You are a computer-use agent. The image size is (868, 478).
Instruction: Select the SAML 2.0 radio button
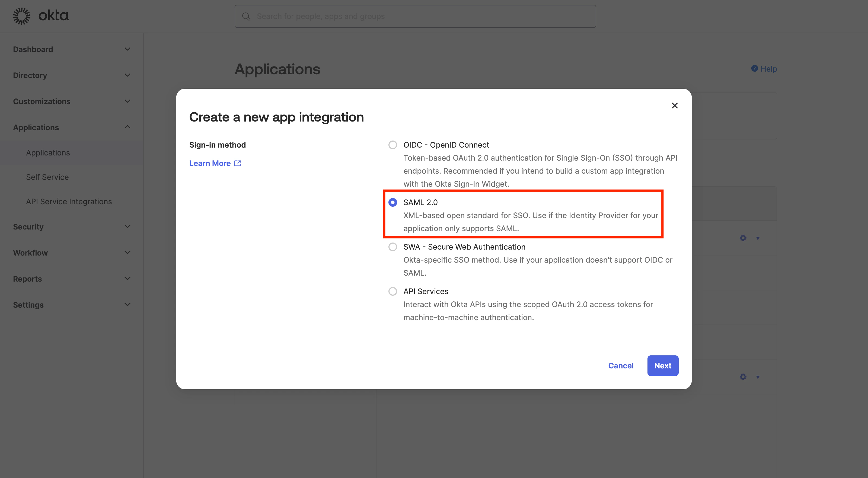pyautogui.click(x=392, y=202)
